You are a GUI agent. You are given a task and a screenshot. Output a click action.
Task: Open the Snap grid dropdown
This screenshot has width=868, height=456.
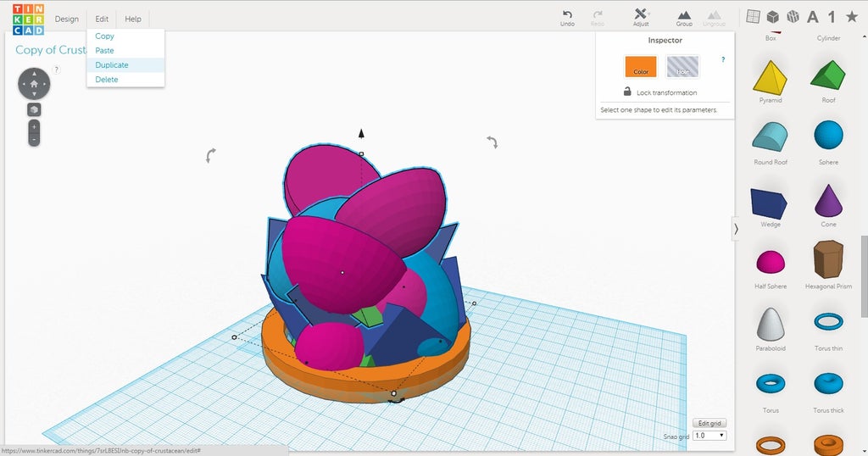[709, 436]
